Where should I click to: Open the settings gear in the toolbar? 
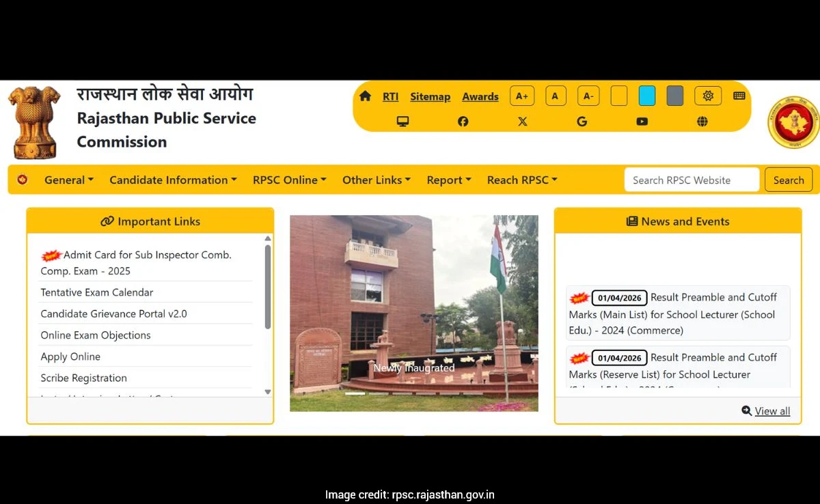tap(708, 96)
